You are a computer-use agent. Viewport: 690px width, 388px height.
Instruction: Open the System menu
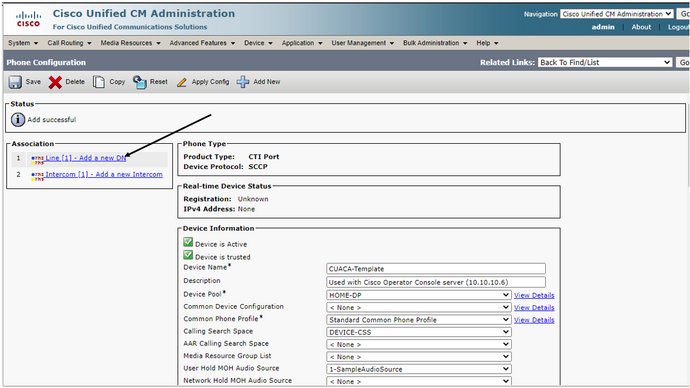pyautogui.click(x=23, y=43)
